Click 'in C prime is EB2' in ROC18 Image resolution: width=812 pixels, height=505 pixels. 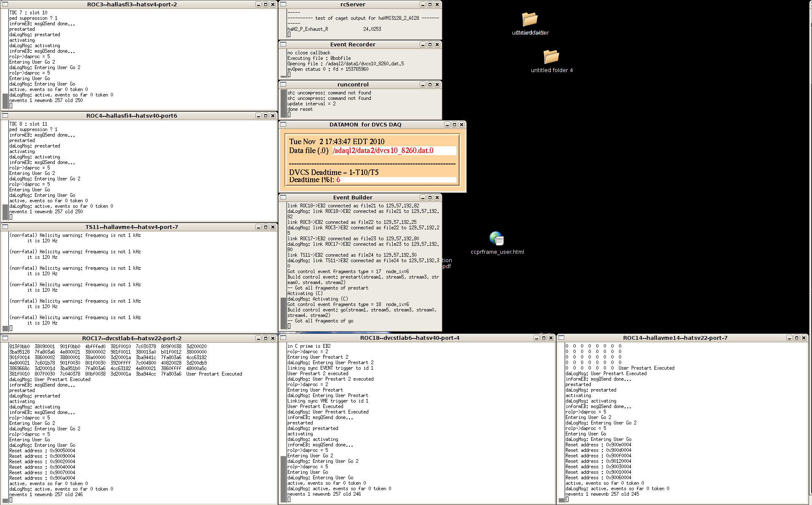(309, 346)
